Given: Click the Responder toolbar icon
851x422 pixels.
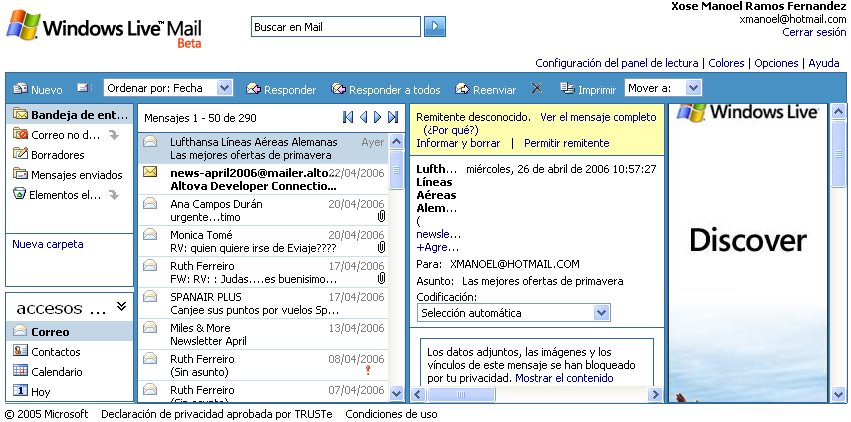Looking at the screenshot, I should (253, 88).
